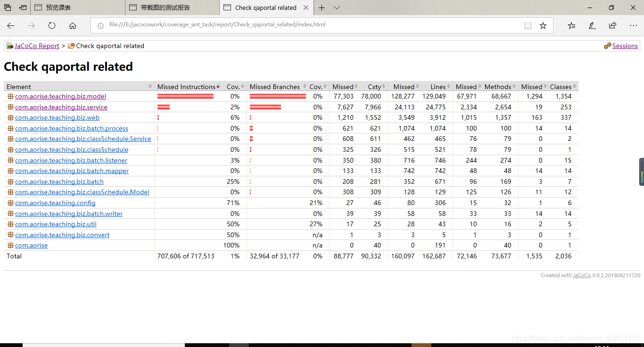The height and width of the screenshot is (347, 644).
Task: Click the 32,964 of 33,177 total branches cell
Action: click(274, 256)
